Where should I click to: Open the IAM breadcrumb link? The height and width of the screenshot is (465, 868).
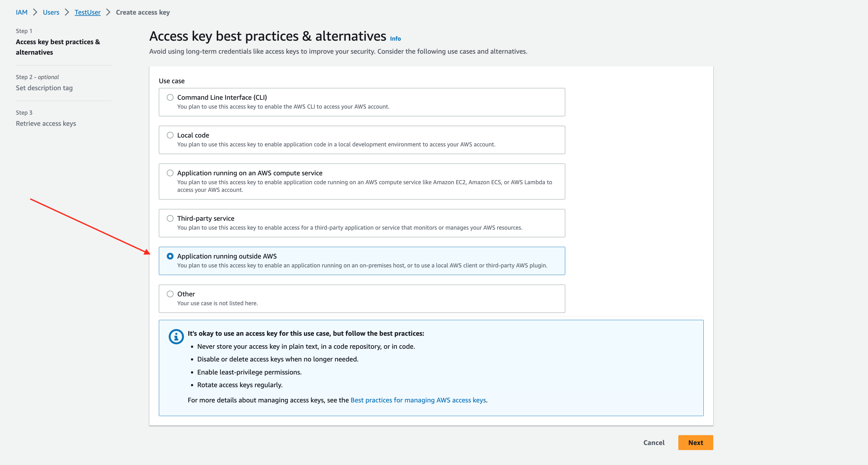pyautogui.click(x=22, y=12)
